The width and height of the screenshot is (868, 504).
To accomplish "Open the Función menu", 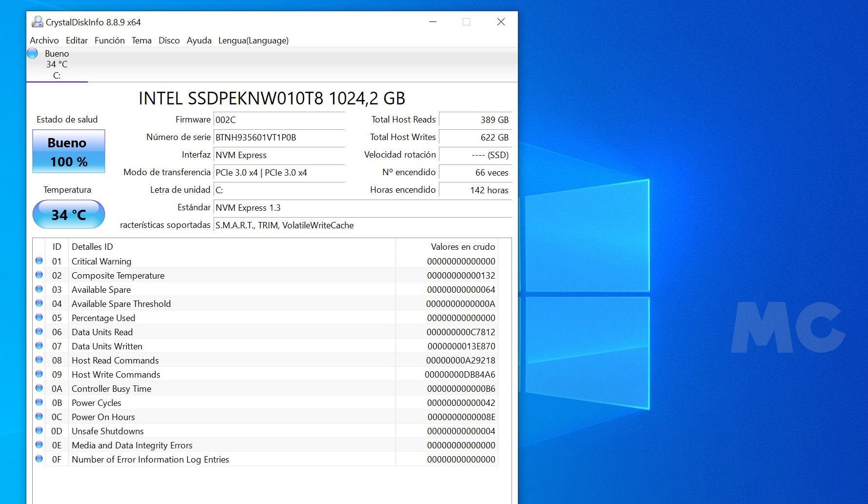I will pyautogui.click(x=109, y=40).
